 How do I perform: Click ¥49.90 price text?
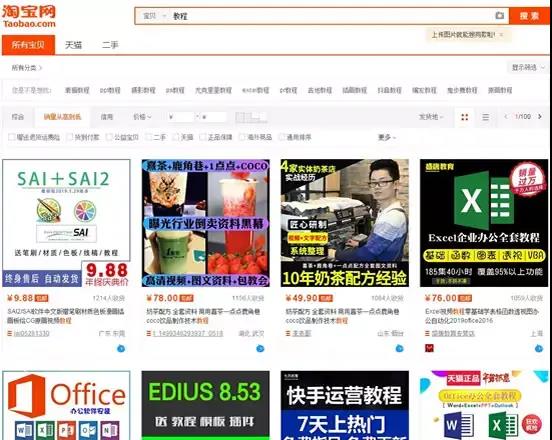tap(302, 298)
